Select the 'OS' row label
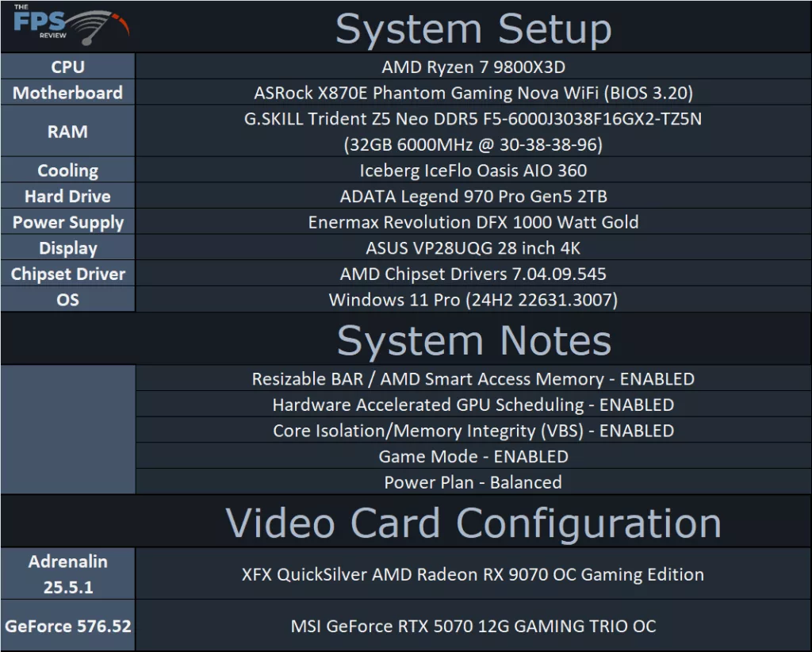Image resolution: width=812 pixels, height=652 pixels. coord(68,299)
